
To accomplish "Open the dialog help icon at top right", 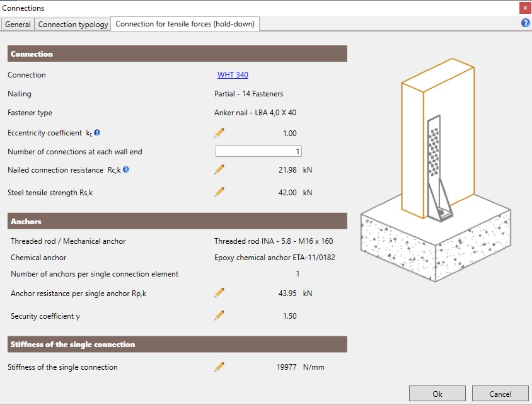I will [x=525, y=23].
